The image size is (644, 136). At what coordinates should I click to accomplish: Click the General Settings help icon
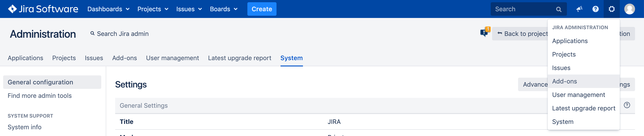tap(627, 105)
